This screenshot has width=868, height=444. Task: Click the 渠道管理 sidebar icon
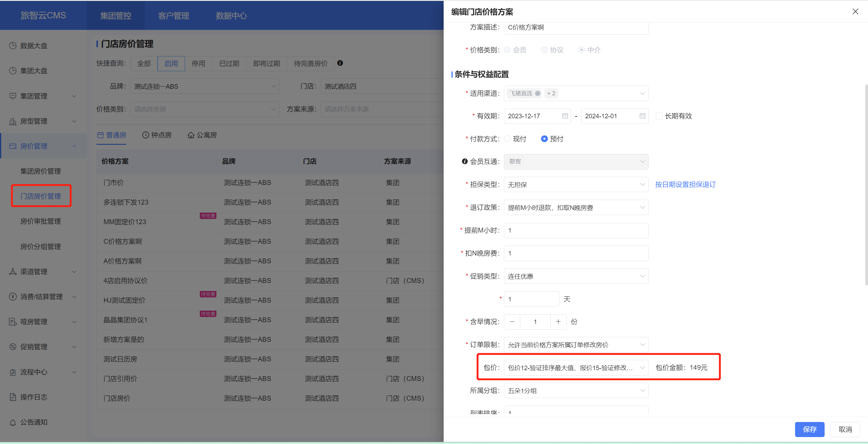pyautogui.click(x=13, y=271)
